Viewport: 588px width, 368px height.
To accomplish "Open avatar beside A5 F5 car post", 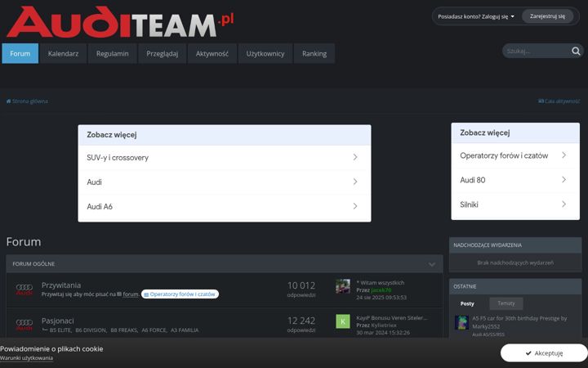I will tap(461, 322).
